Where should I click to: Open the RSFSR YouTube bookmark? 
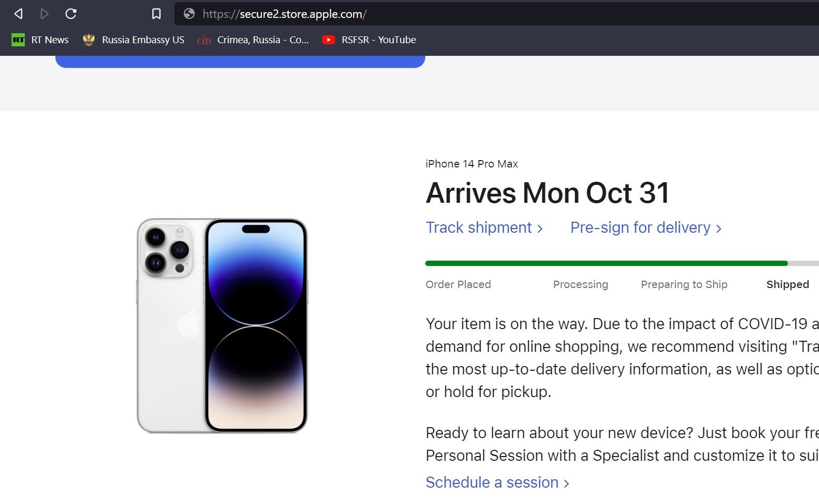369,40
